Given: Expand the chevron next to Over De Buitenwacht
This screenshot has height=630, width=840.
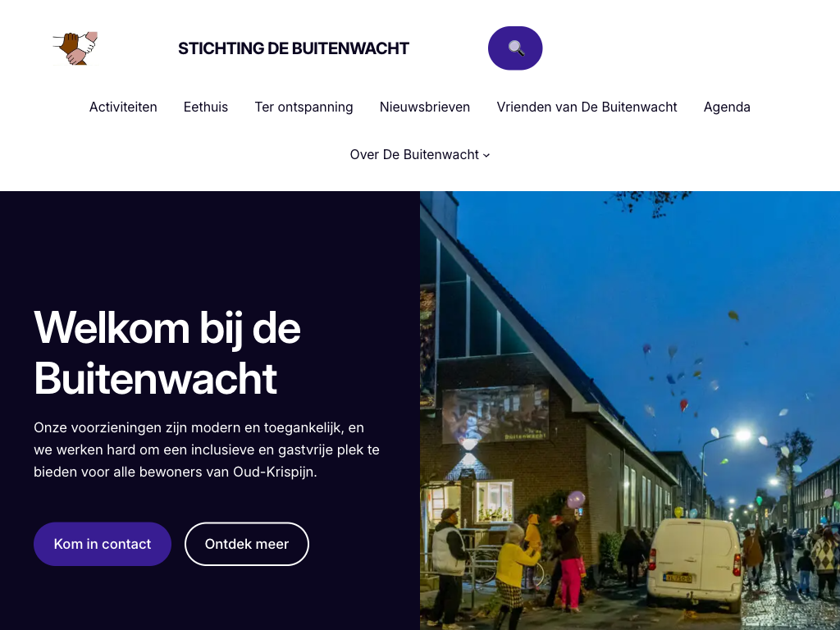Looking at the screenshot, I should coord(486,155).
